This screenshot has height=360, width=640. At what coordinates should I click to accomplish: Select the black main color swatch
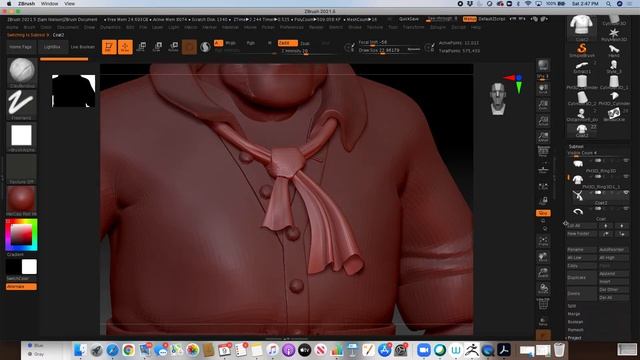pos(13,267)
